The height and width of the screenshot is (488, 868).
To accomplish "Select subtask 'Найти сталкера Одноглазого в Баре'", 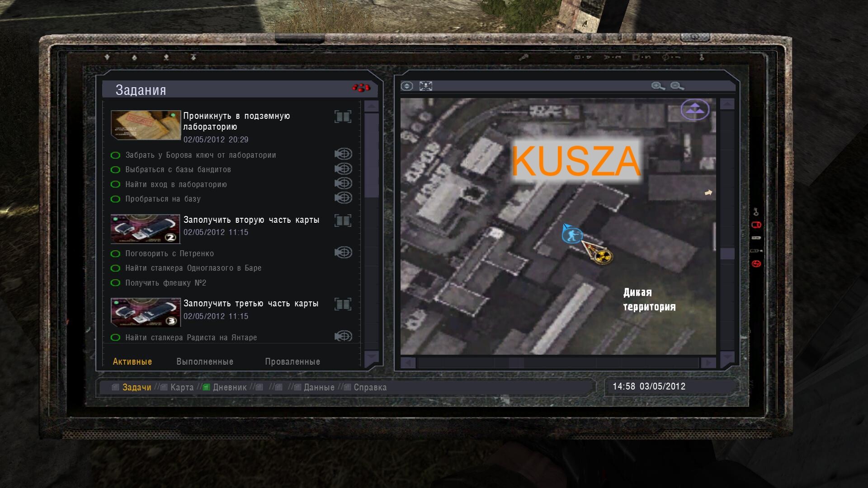I will 193,268.
